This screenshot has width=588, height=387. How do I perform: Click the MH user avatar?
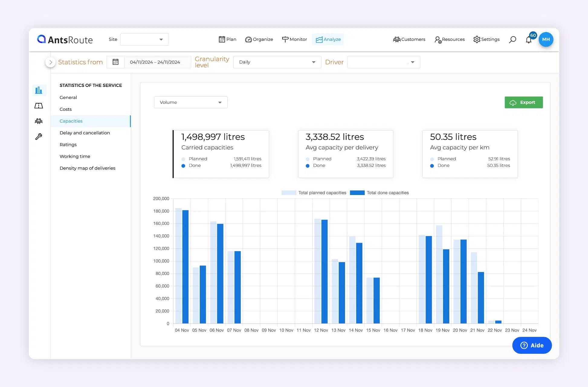[546, 39]
